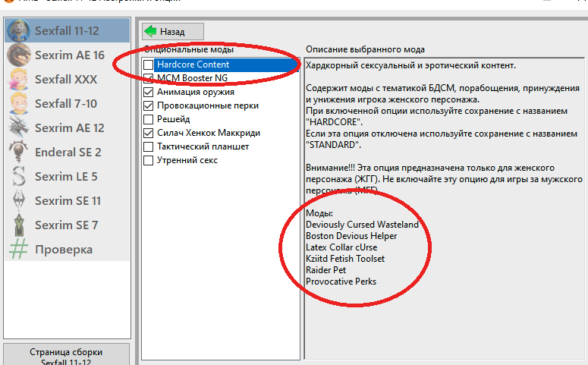Select the Sexfall 7-10 build icon
Screen dimensions: 588x365
[x=19, y=104]
